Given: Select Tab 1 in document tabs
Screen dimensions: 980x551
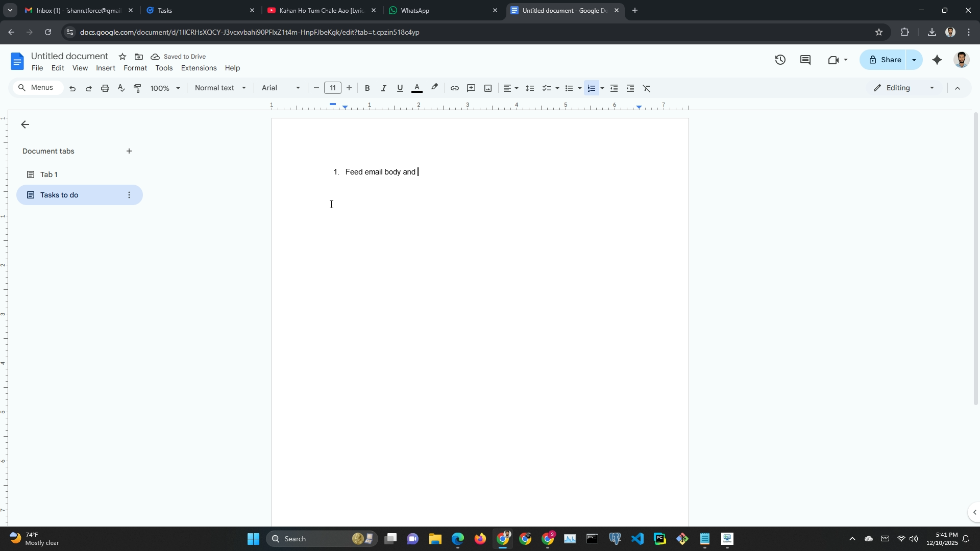Looking at the screenshot, I should click(49, 174).
